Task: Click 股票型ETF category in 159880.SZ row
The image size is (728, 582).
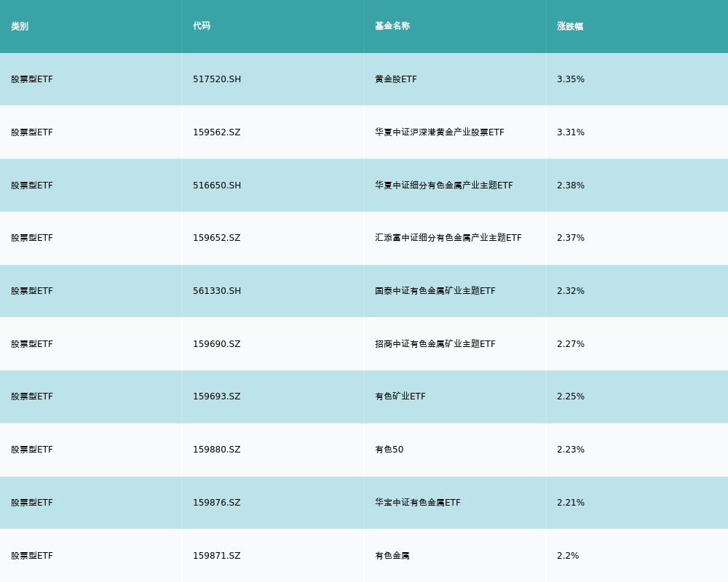Action: (x=32, y=450)
